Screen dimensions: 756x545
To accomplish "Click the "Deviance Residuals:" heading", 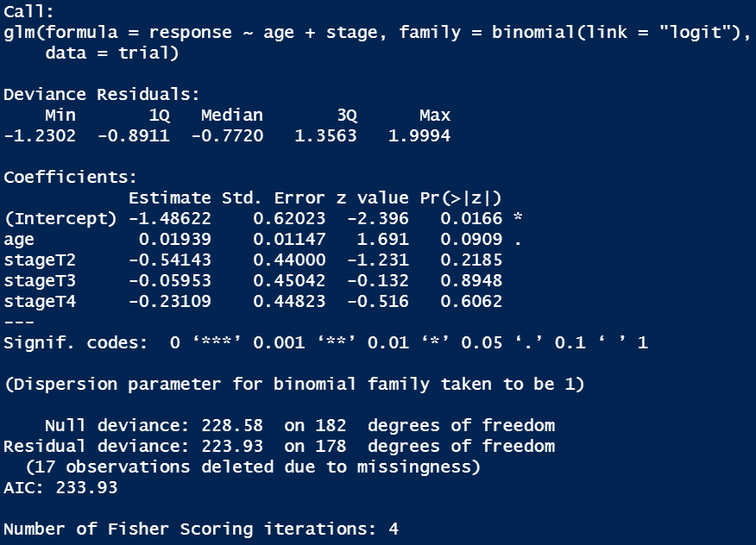I will 102,95.
